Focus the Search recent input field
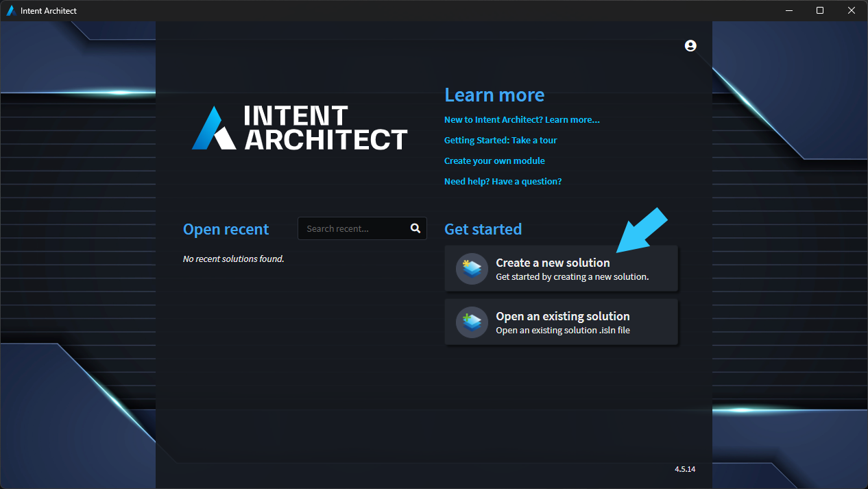This screenshot has width=868, height=489. (x=362, y=228)
